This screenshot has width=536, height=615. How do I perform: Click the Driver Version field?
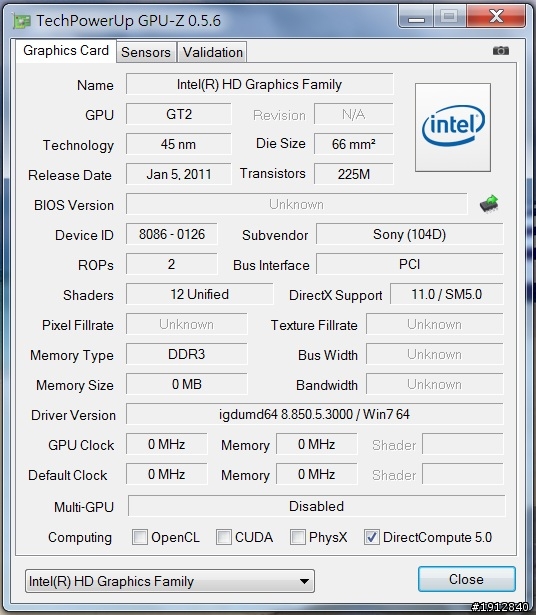tap(314, 414)
